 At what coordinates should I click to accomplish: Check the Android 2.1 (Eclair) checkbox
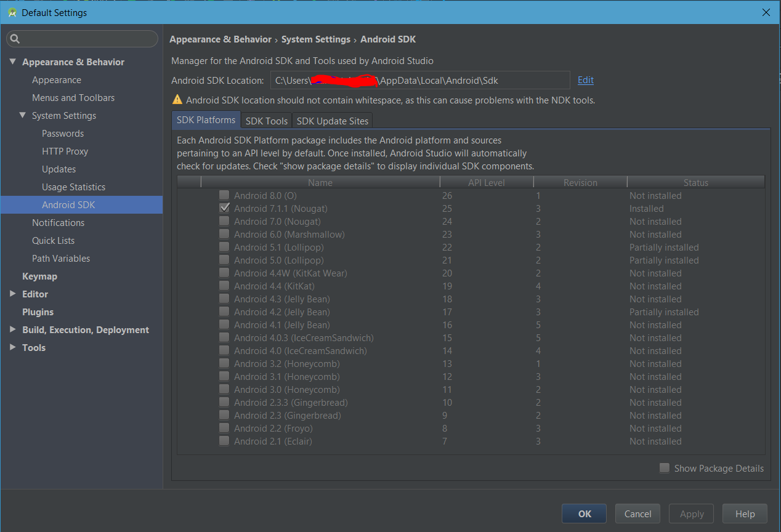click(x=224, y=441)
